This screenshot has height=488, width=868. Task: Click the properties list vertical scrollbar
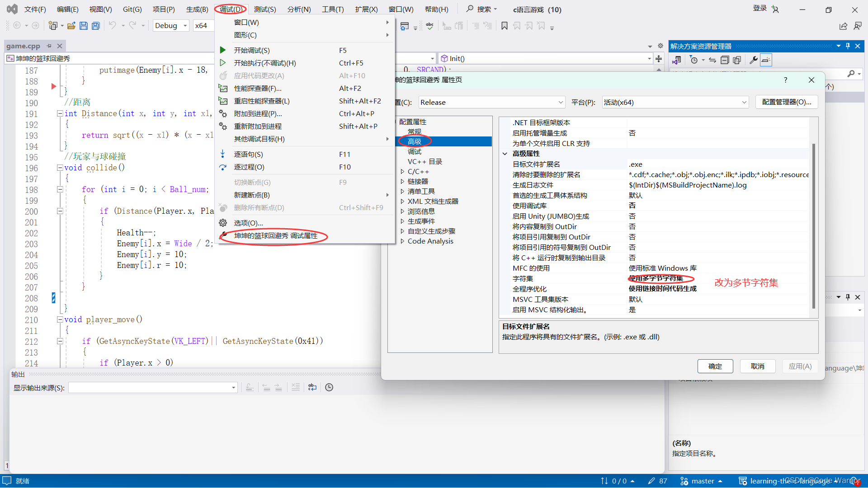click(x=814, y=226)
